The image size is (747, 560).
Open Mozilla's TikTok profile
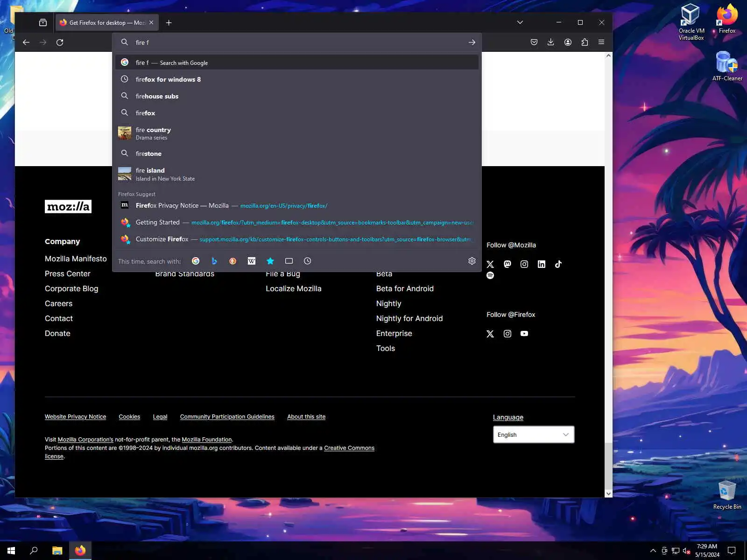[x=558, y=264]
